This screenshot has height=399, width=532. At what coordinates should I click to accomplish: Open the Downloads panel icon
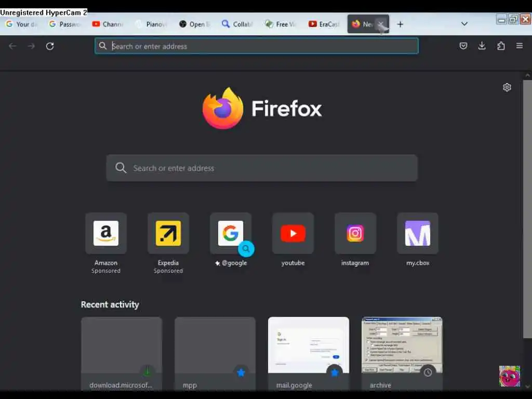[x=482, y=46]
